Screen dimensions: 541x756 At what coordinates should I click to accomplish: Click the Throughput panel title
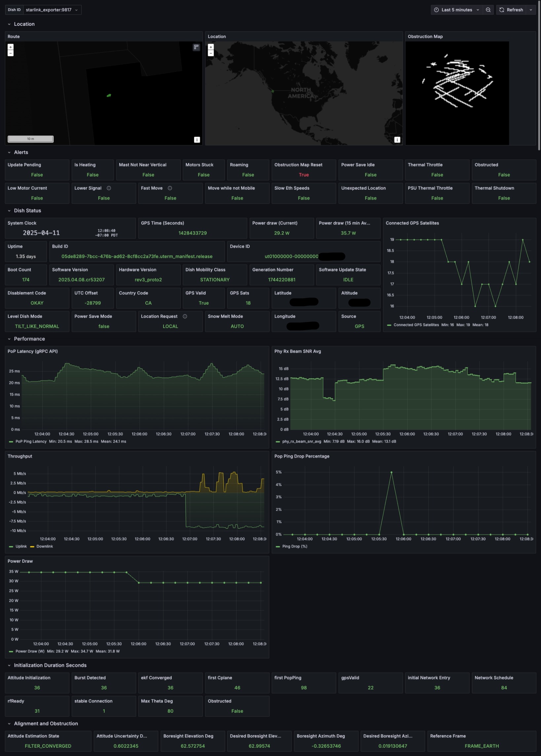click(x=20, y=456)
